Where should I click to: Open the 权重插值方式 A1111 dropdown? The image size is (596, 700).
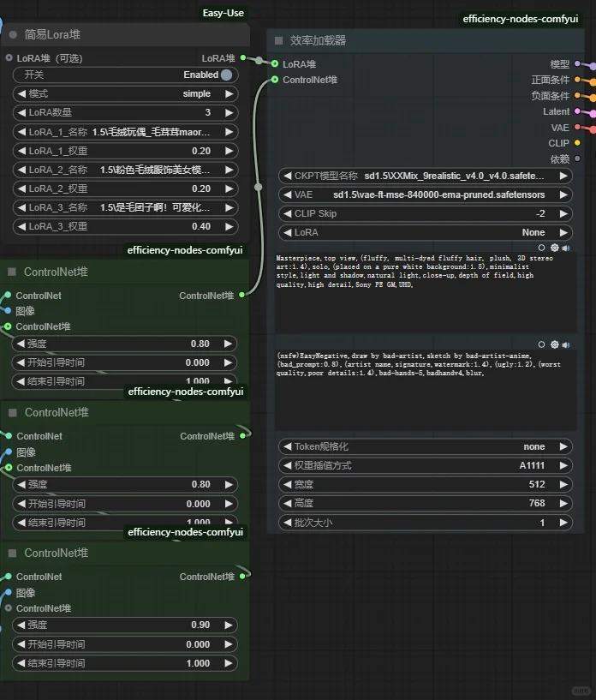point(426,465)
